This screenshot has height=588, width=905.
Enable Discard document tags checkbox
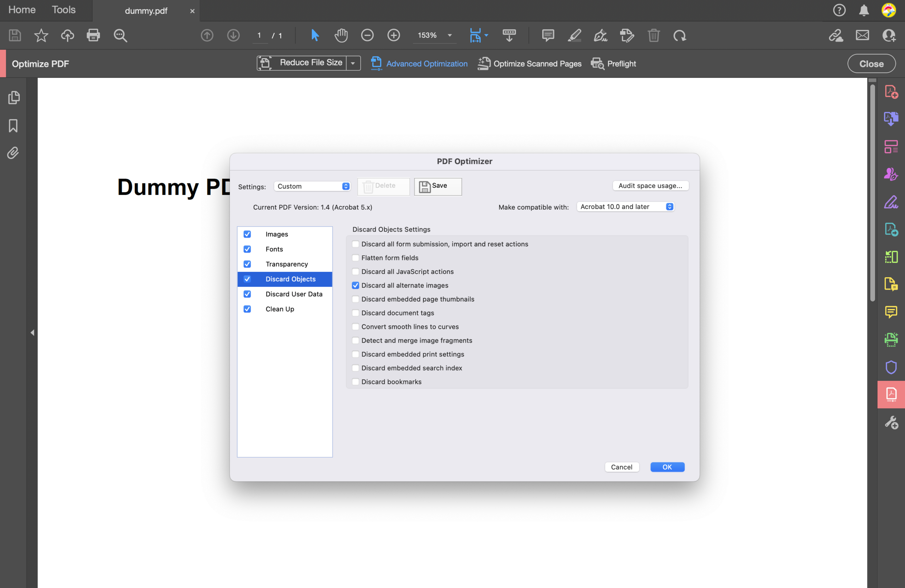click(x=356, y=313)
